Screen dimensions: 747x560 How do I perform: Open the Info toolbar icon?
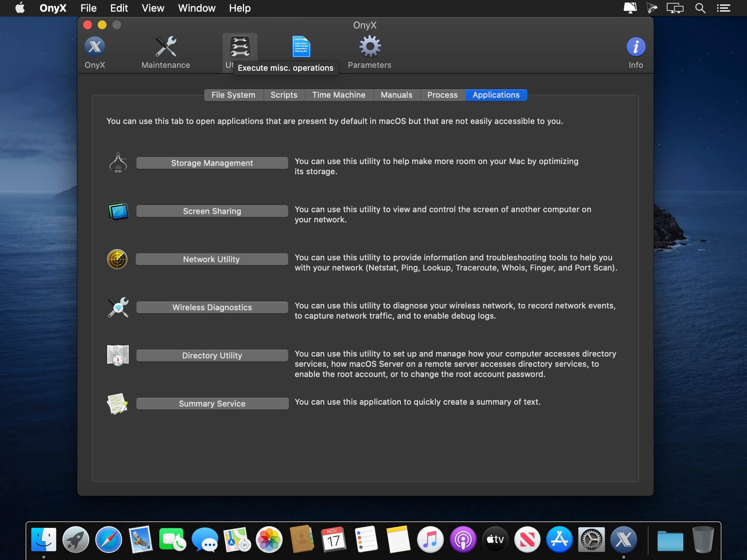coord(636,47)
